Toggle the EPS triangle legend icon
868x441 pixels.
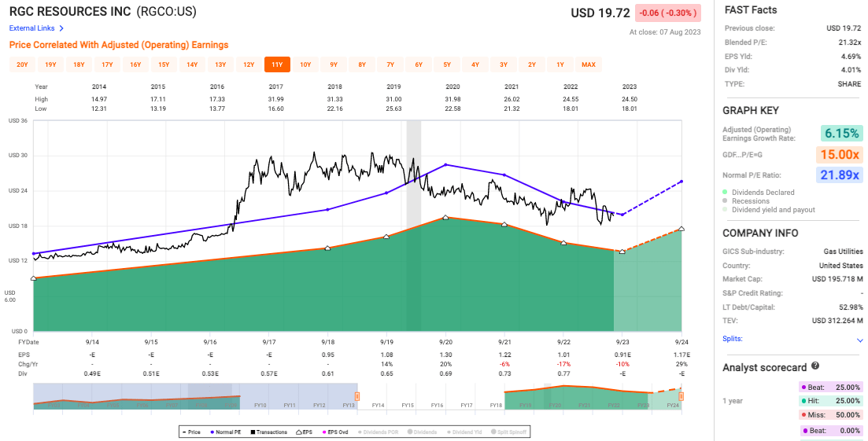click(x=299, y=432)
